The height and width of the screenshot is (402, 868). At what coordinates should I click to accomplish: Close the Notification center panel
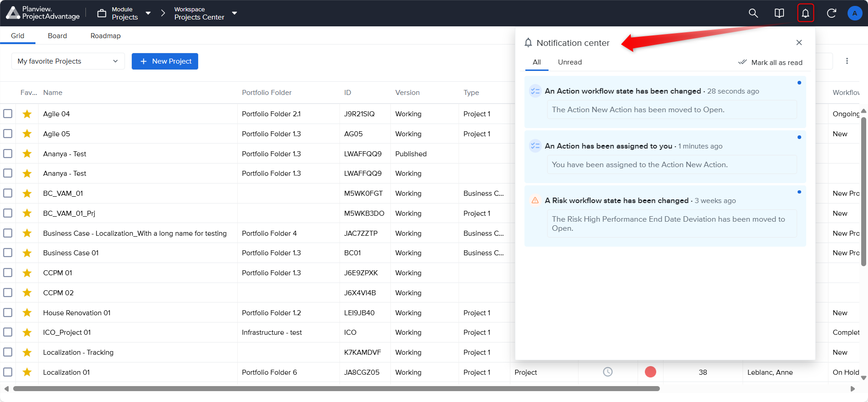[799, 43]
